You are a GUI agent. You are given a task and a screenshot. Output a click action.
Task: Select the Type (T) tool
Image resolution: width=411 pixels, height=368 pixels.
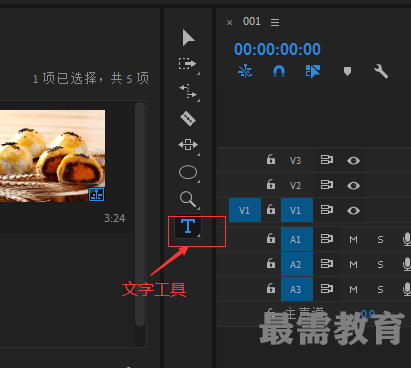[x=188, y=226]
